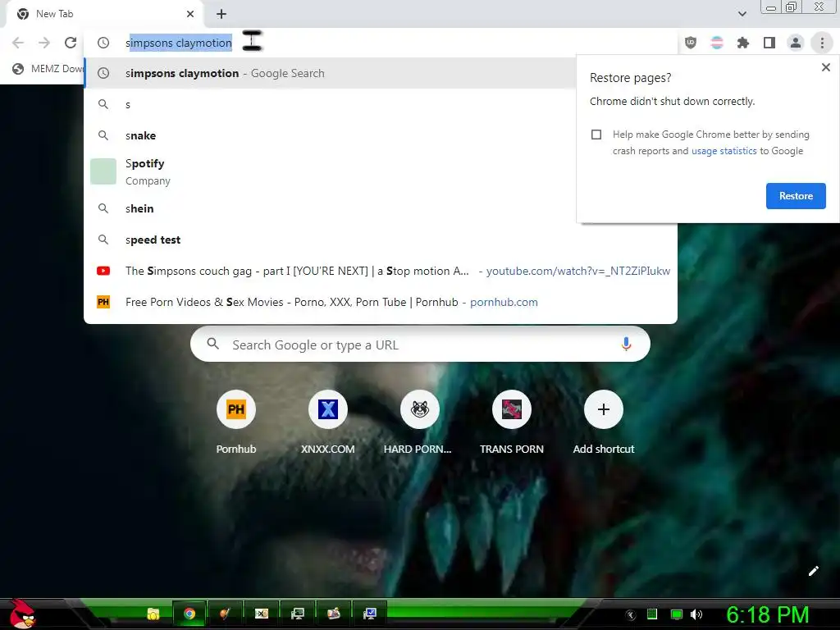Select the 'speed test' suggestion
This screenshot has width=840, height=630.
click(381, 240)
